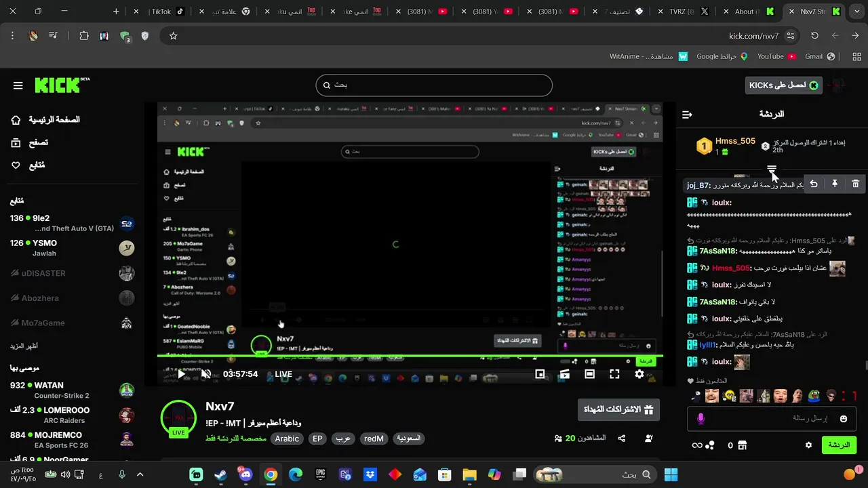The width and height of the screenshot is (868, 488).
Task: Open 9le2 followed channel
Action: point(72,223)
